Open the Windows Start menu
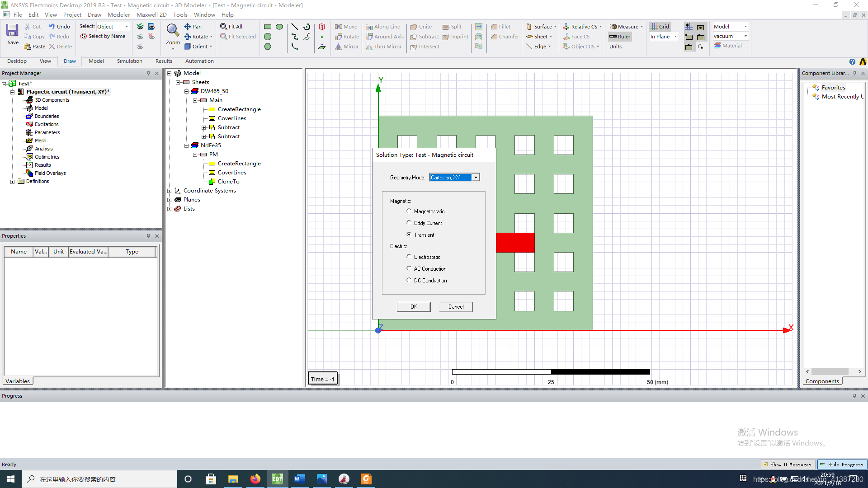The height and width of the screenshot is (488, 868). tap(11, 479)
